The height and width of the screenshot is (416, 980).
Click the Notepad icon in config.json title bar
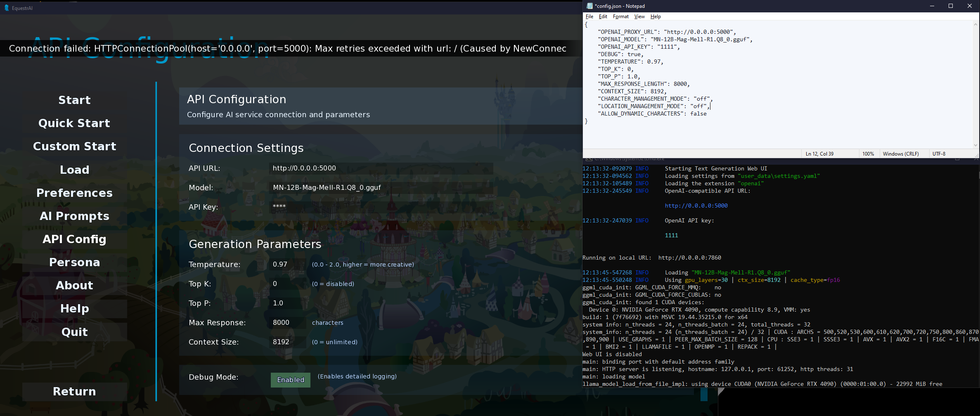tap(589, 6)
